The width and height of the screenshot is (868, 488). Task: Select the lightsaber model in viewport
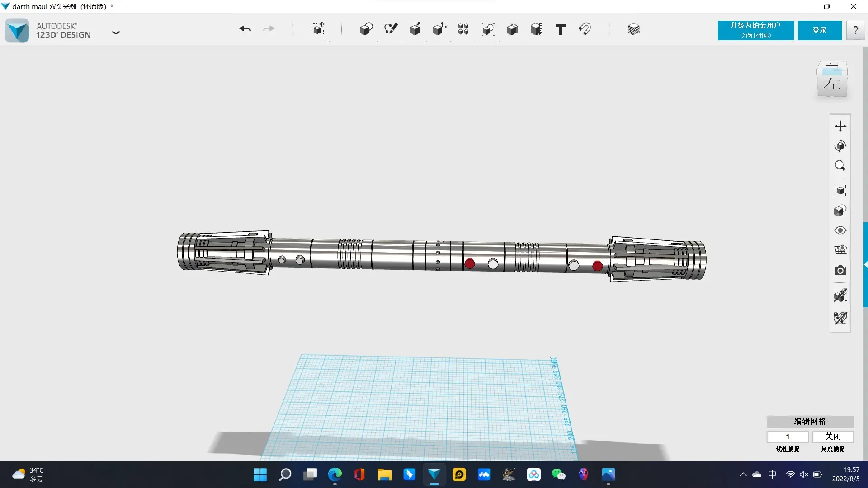pyautogui.click(x=442, y=256)
